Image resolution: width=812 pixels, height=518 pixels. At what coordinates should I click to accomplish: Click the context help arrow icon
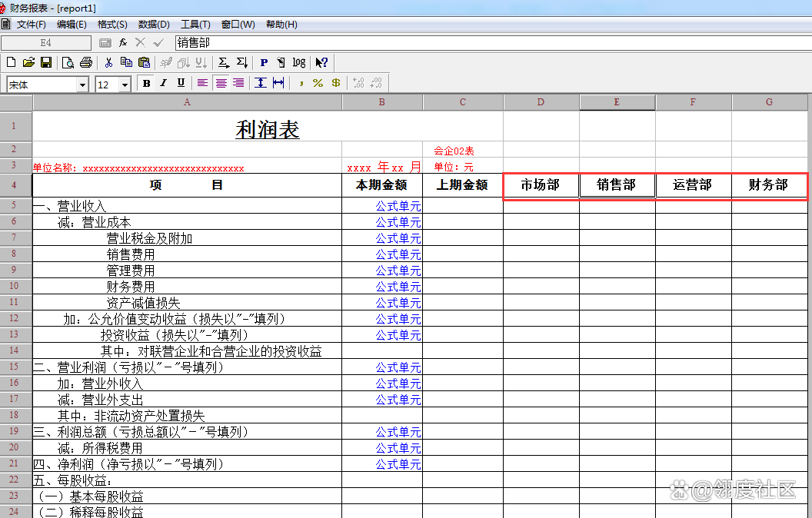click(x=320, y=62)
